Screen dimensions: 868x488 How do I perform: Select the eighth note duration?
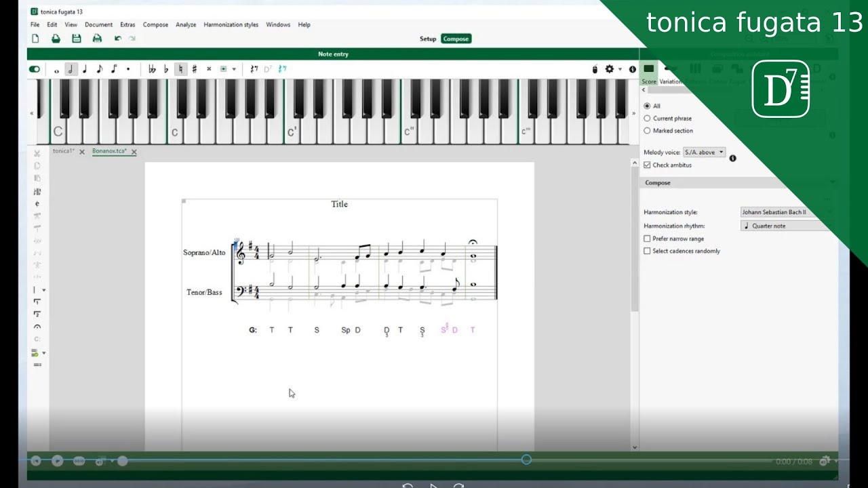pos(99,69)
